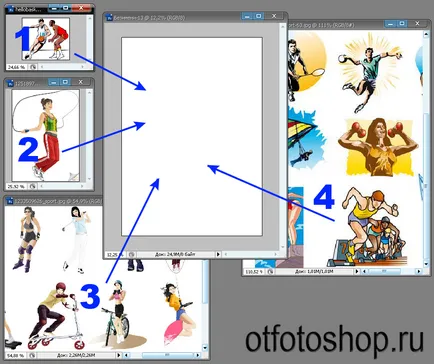Minimize the sport-53.jpg document window
Viewport: 434px width, 364px height.
tap(390, 23)
